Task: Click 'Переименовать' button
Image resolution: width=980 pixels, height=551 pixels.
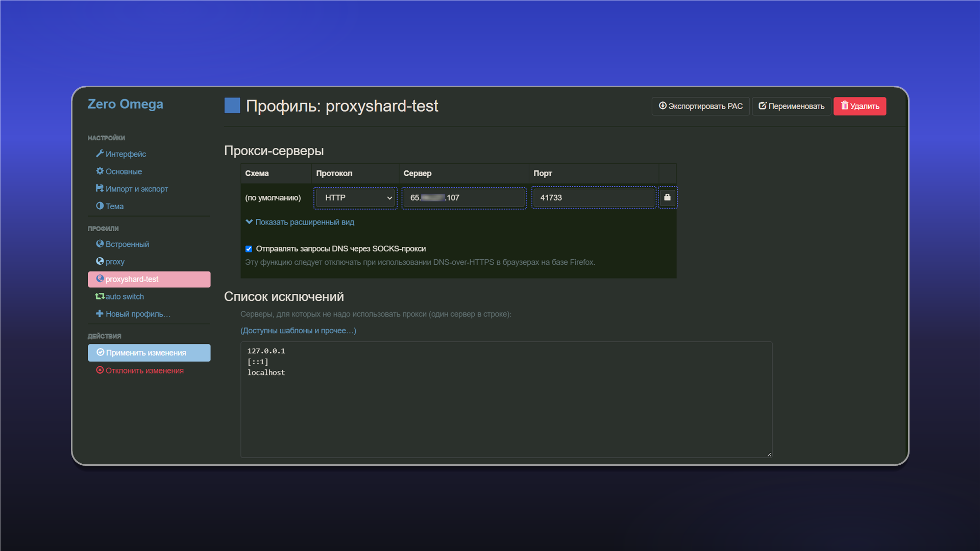Action: pyautogui.click(x=791, y=106)
